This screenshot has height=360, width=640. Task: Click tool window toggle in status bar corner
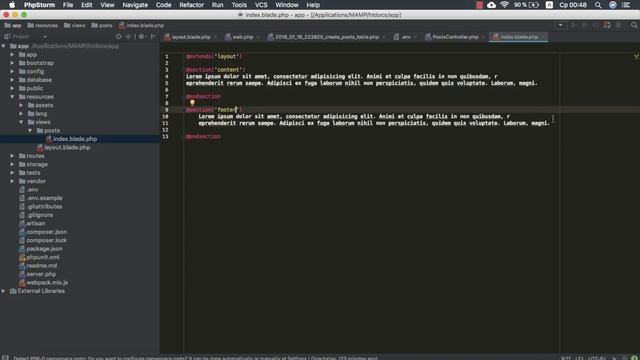coord(5,358)
